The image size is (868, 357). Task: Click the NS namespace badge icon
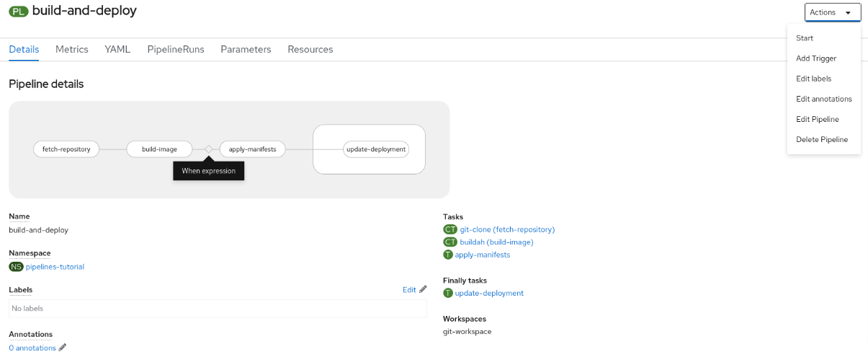coord(16,267)
